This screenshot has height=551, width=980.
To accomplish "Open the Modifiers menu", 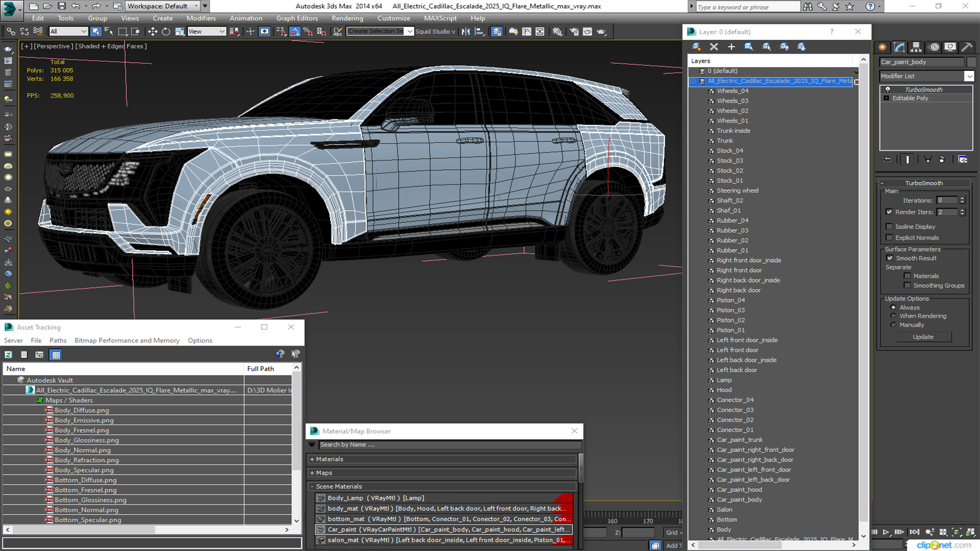I will pos(201,18).
